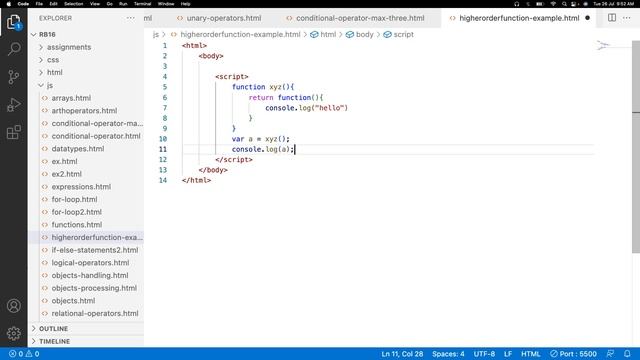This screenshot has height=360, width=640.
Task: Open the Source Control view
Action: point(13,77)
